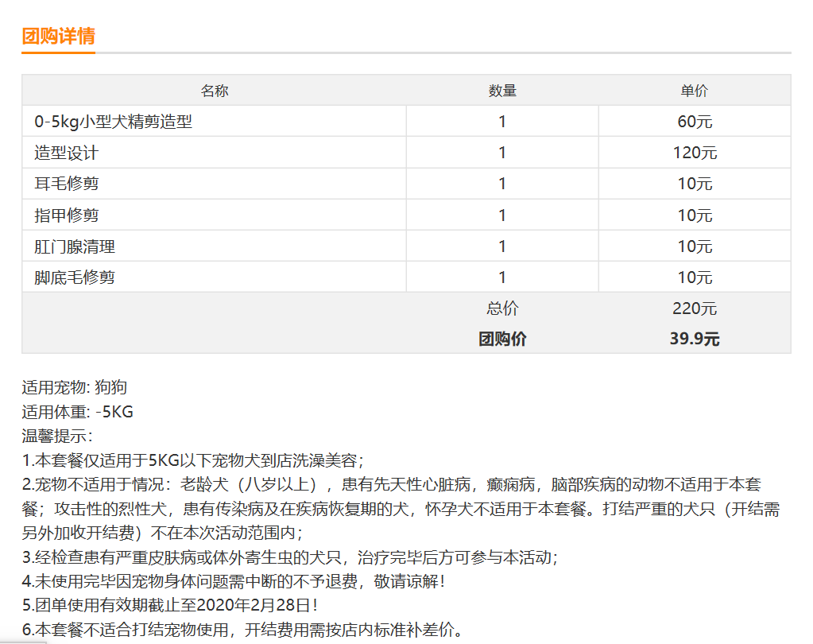Click the 总价 label
The image size is (813, 644).
click(x=502, y=308)
